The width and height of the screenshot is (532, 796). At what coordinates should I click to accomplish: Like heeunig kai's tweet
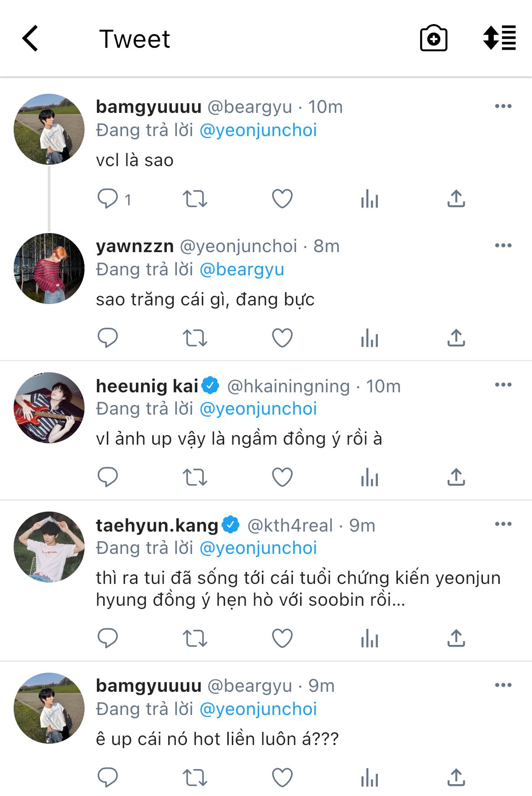tap(282, 477)
